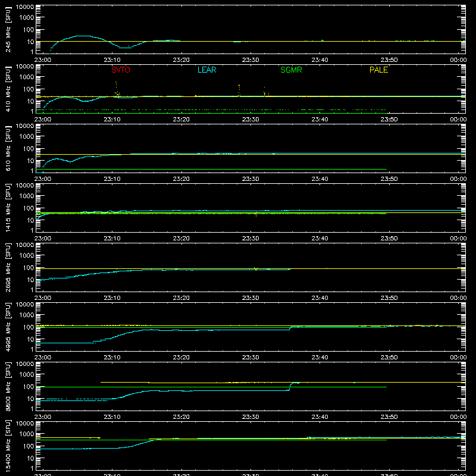
Task: Click 23:50 tick under the 410 MHz plot
Action: [389, 120]
